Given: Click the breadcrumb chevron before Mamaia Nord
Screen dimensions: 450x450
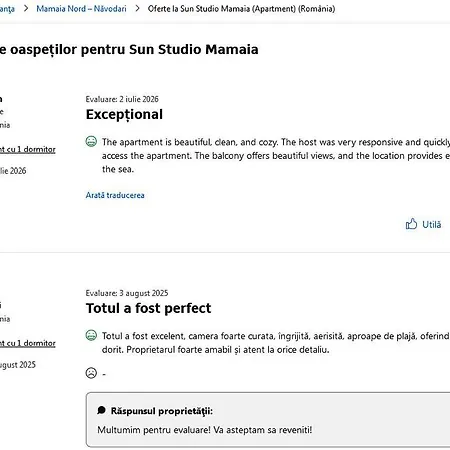Looking at the screenshot, I should pyautogui.click(x=26, y=8).
